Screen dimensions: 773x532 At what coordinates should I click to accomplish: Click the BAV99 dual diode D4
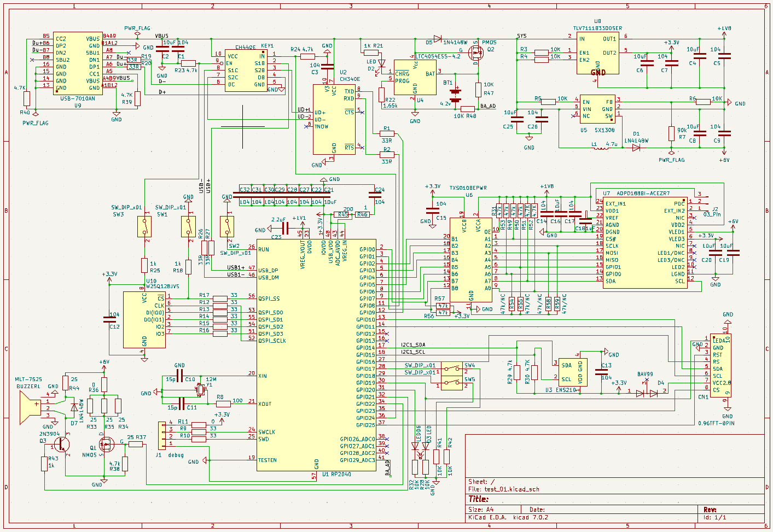click(x=647, y=392)
